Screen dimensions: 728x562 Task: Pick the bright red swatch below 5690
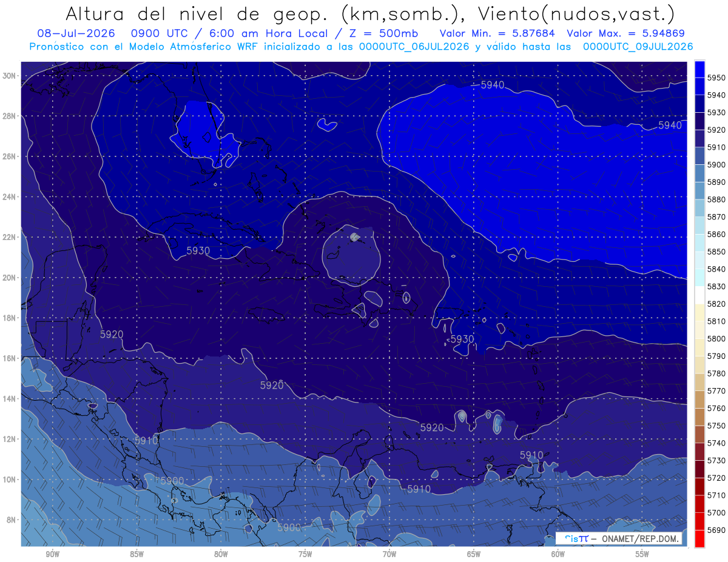pyautogui.click(x=699, y=538)
